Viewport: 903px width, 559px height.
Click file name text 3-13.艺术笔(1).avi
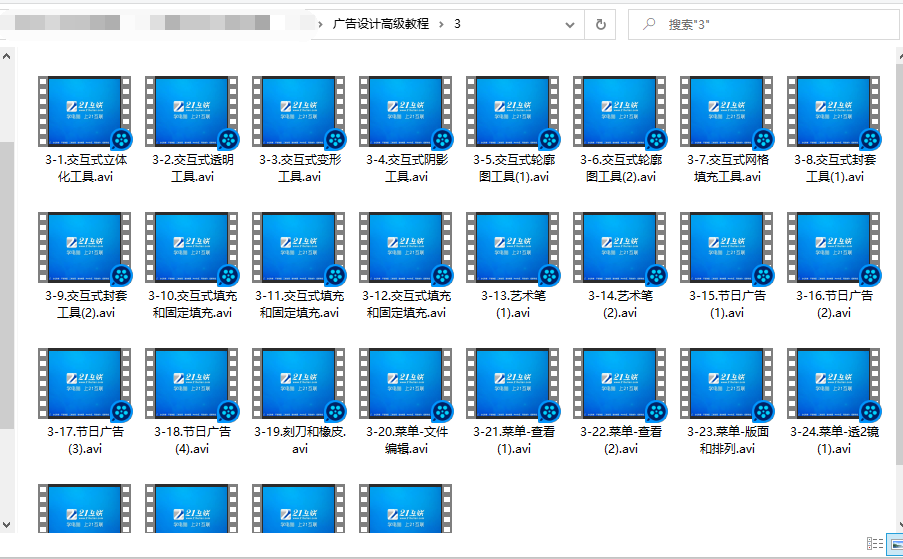(513, 304)
